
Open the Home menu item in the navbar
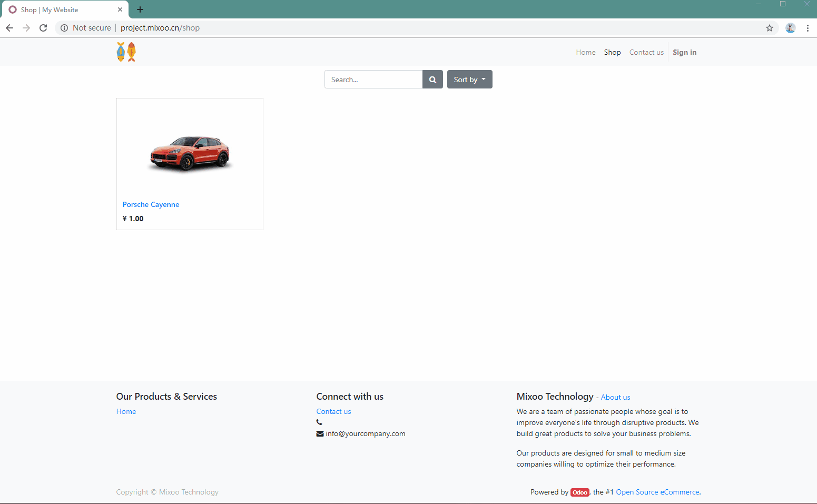tap(586, 52)
